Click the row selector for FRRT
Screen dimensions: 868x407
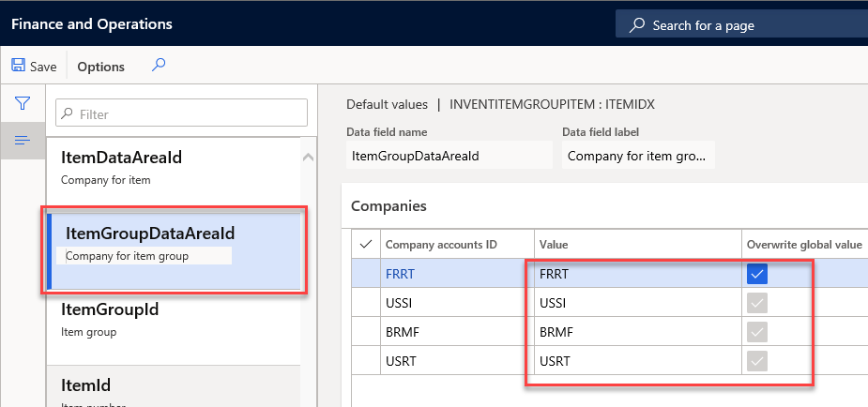[366, 273]
